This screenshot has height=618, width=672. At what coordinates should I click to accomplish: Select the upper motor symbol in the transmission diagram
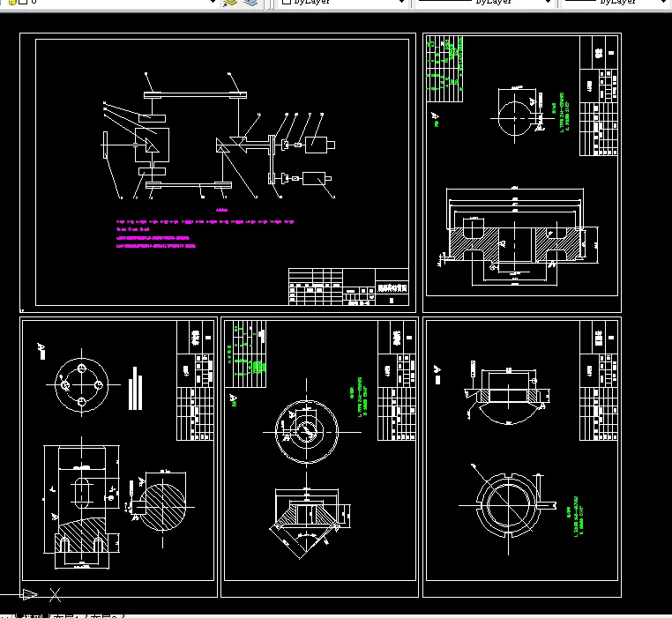(x=320, y=145)
